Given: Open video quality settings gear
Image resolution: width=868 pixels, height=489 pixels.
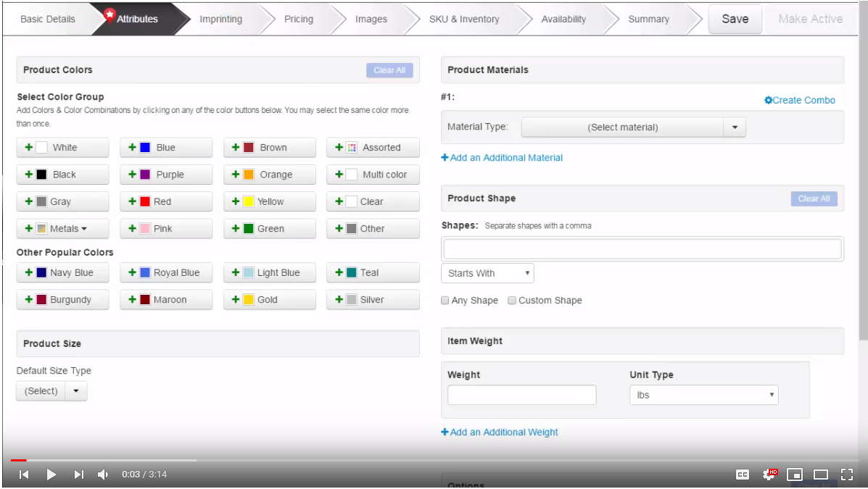Looking at the screenshot, I should [x=769, y=474].
